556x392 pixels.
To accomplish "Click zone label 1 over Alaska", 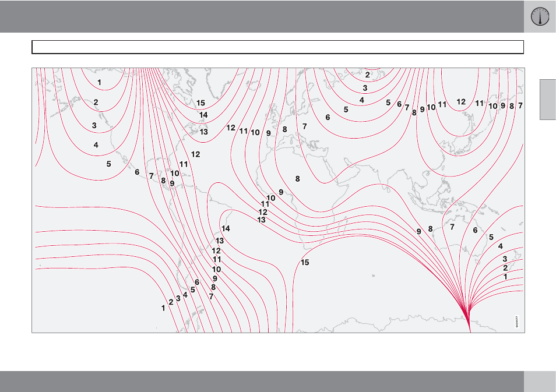I will tap(99, 83).
